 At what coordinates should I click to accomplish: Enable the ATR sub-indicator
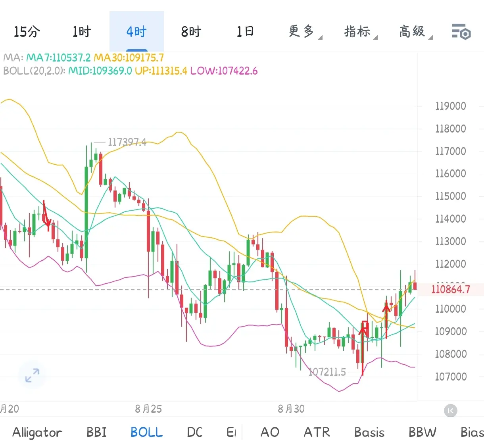(317, 432)
